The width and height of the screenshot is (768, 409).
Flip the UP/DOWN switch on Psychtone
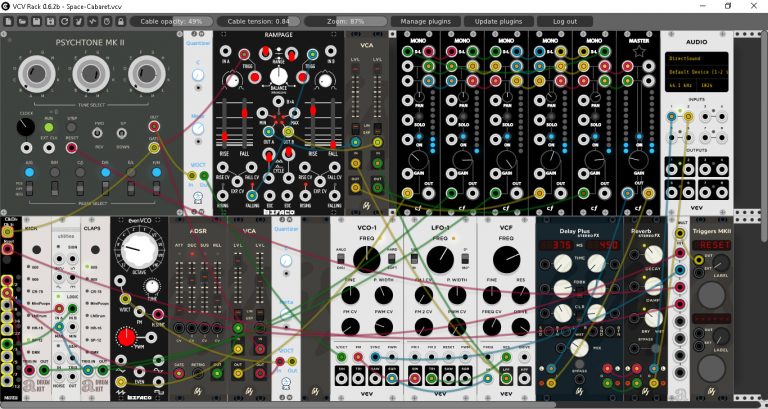coord(122,133)
